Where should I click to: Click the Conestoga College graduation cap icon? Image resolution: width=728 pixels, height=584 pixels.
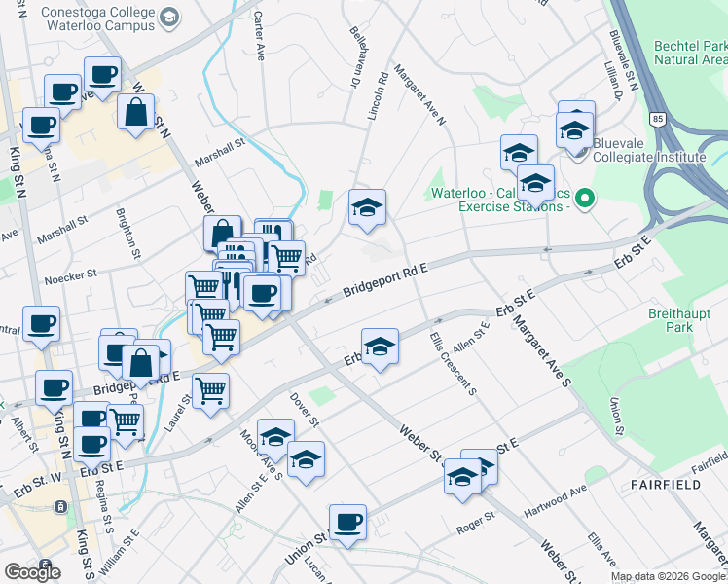tap(169, 18)
